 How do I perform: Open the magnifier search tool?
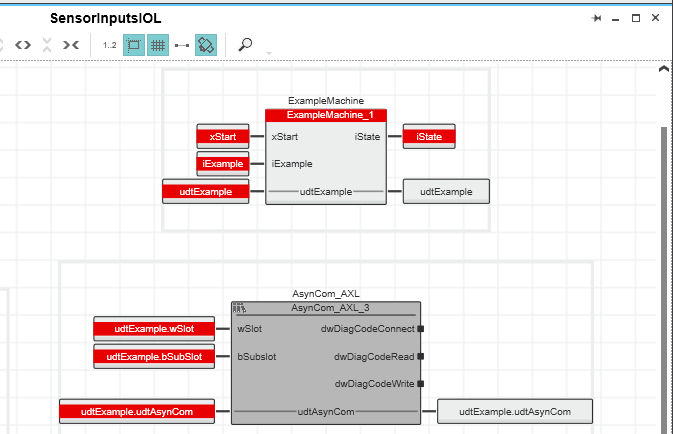245,45
